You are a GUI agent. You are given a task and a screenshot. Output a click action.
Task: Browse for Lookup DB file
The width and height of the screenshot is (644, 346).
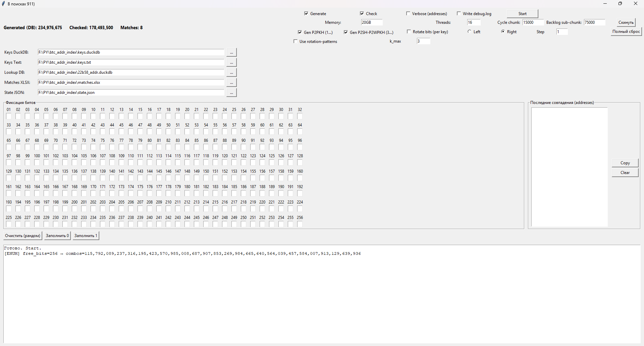click(231, 72)
